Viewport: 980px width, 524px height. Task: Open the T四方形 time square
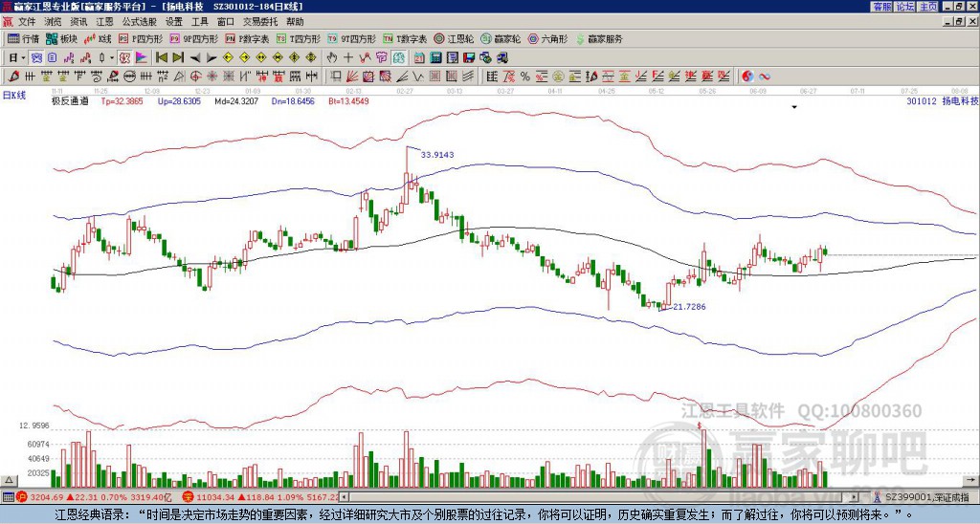(299, 38)
